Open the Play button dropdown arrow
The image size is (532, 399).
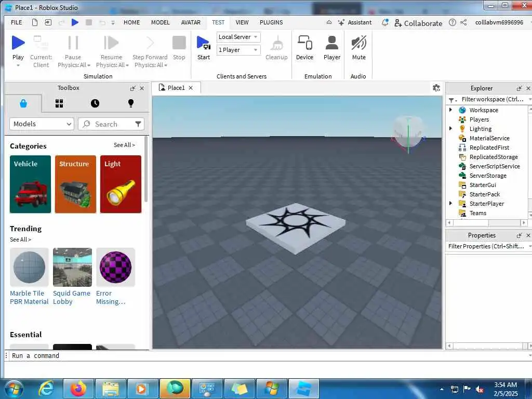pyautogui.click(x=18, y=65)
